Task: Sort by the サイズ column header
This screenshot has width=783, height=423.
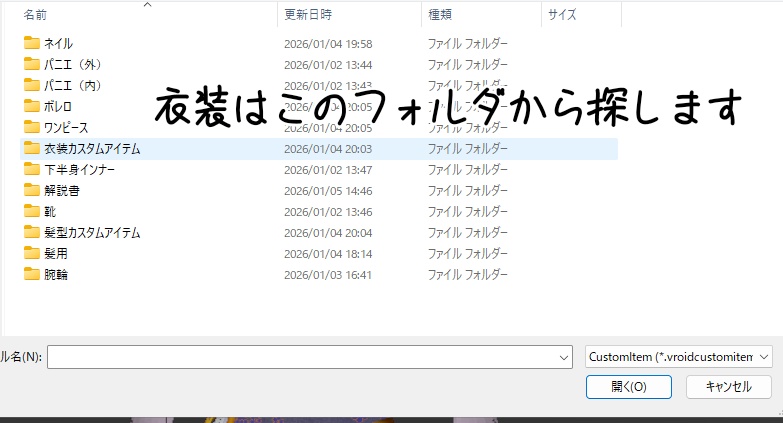Action: (562, 14)
